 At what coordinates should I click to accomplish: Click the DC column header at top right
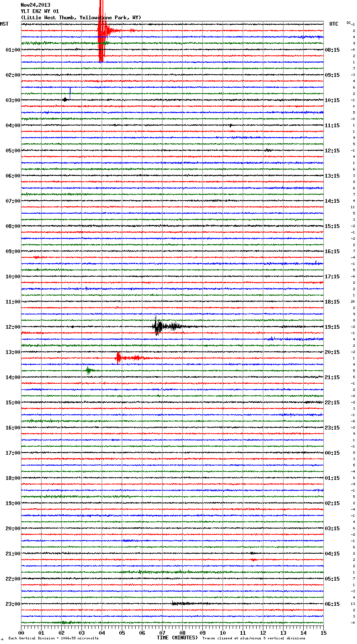[x=349, y=23]
